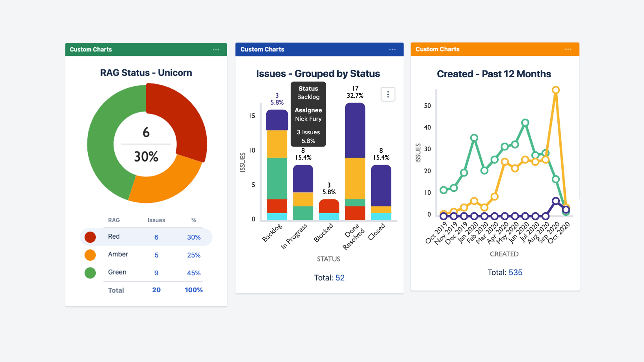Open the Total 535 link under the line chart
Image resolution: width=644 pixels, height=362 pixels.
click(x=516, y=272)
